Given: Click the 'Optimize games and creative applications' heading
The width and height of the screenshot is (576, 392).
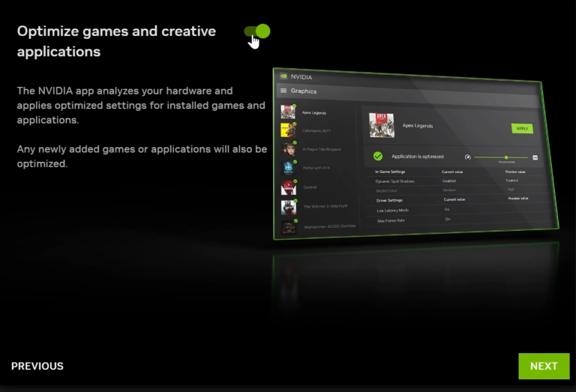Looking at the screenshot, I should [x=116, y=41].
